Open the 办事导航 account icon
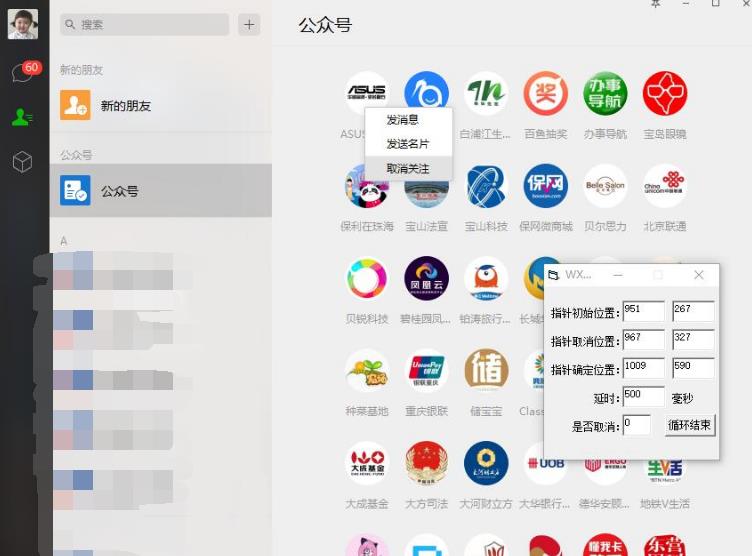752x556 pixels. (605, 94)
